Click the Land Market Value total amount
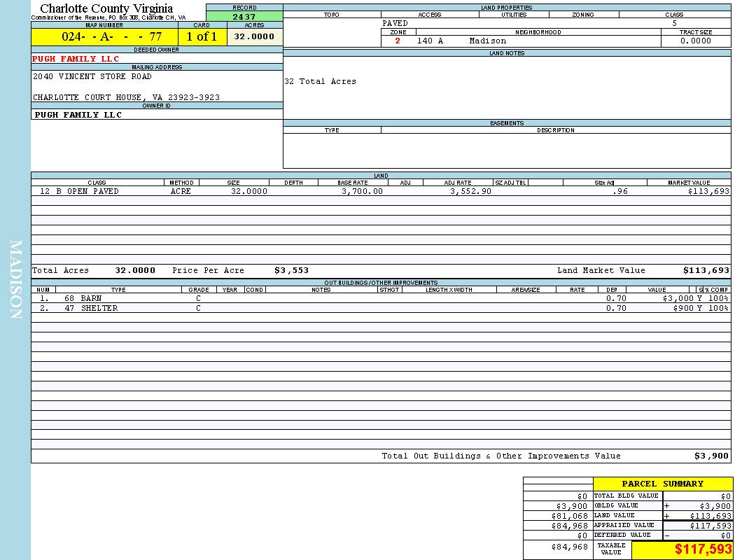The width and height of the screenshot is (735, 560). tap(706, 270)
